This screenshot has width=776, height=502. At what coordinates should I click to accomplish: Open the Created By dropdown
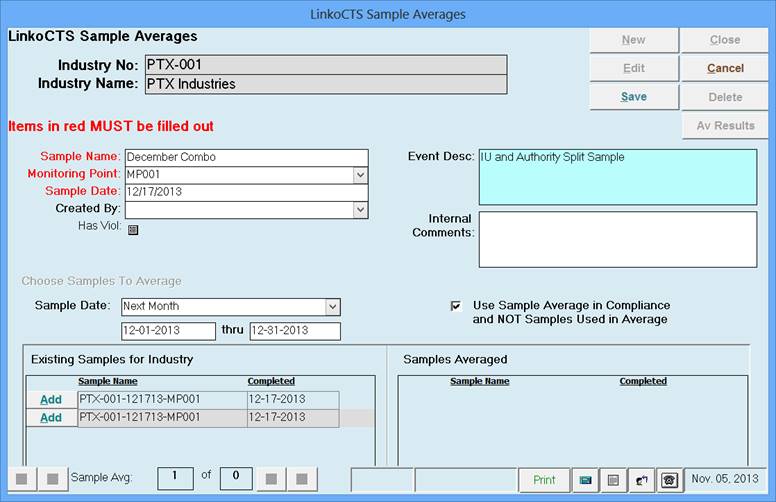(361, 209)
